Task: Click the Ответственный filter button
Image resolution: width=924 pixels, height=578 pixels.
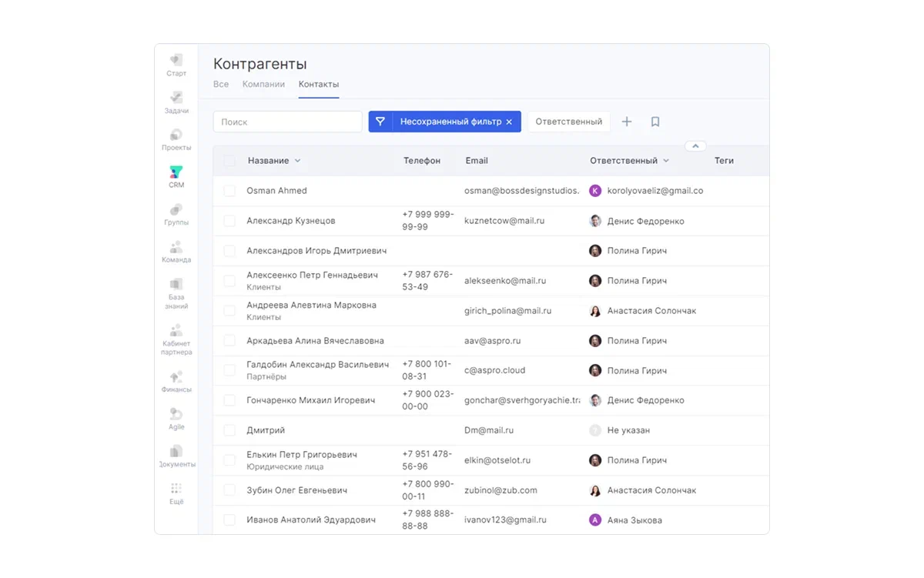Action: (x=568, y=122)
